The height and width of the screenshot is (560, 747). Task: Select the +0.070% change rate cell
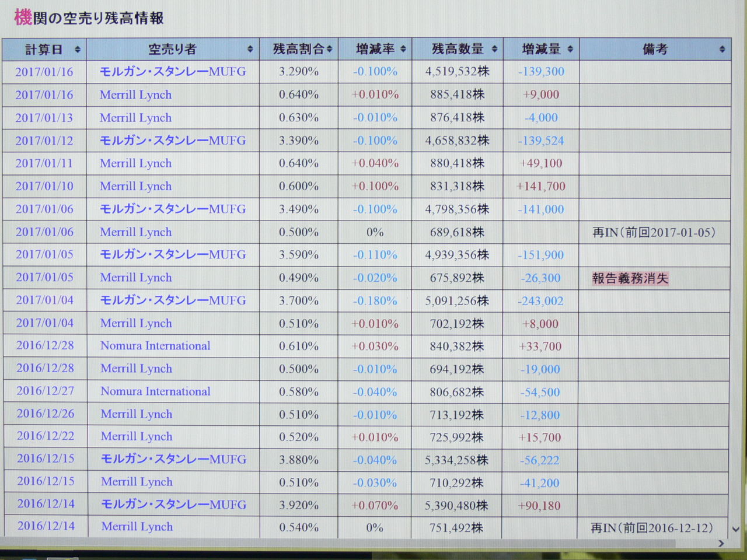click(x=375, y=506)
